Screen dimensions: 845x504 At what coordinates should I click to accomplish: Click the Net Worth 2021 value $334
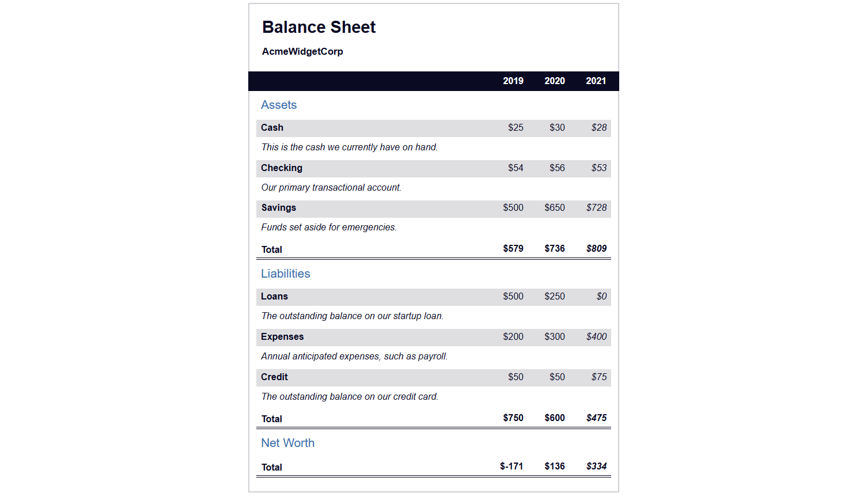click(x=597, y=466)
